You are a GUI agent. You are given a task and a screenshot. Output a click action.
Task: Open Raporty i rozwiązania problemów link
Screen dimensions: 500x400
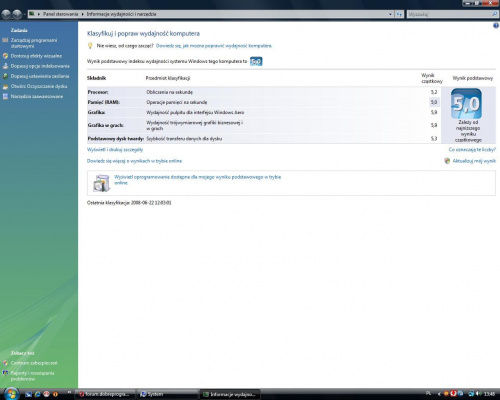[x=32, y=376]
